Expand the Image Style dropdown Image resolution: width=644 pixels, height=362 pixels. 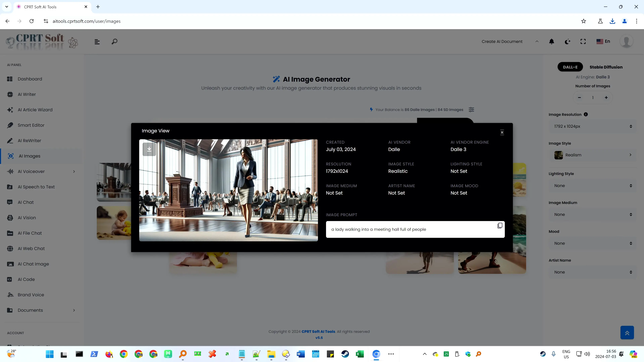tap(593, 155)
